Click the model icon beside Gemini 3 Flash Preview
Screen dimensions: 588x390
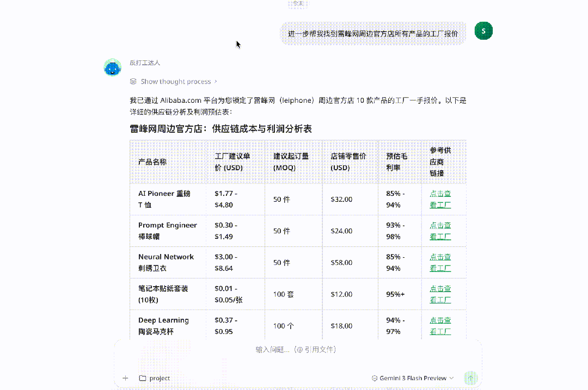coord(374,378)
